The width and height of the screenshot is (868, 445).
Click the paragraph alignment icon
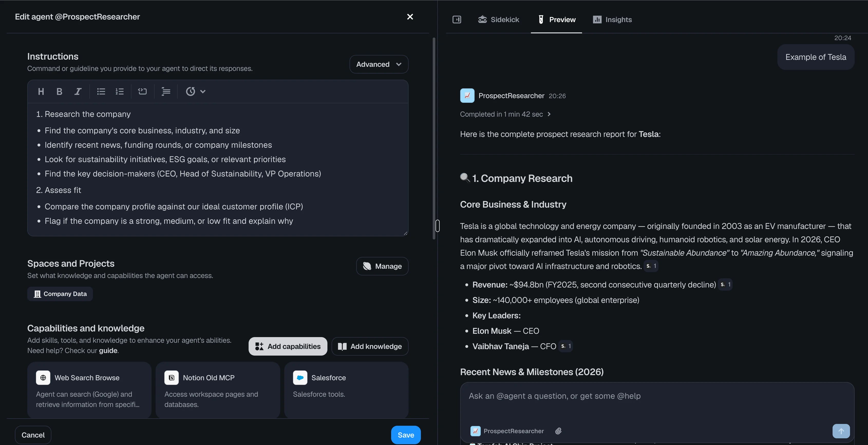click(166, 91)
